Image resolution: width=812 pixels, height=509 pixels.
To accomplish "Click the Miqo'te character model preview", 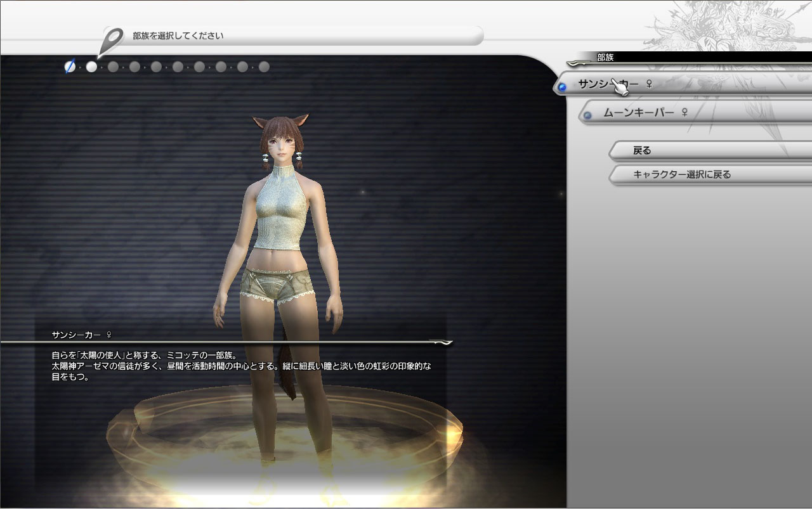I will pyautogui.click(x=279, y=254).
